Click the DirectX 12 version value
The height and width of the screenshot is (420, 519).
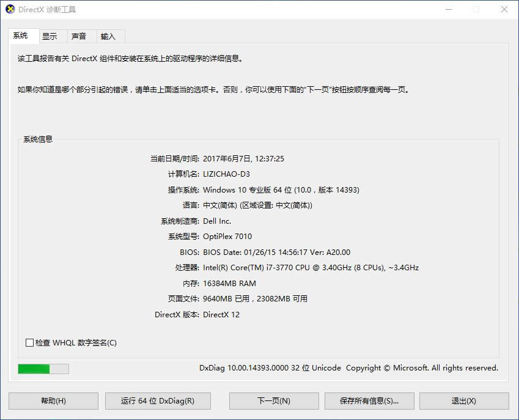[221, 315]
